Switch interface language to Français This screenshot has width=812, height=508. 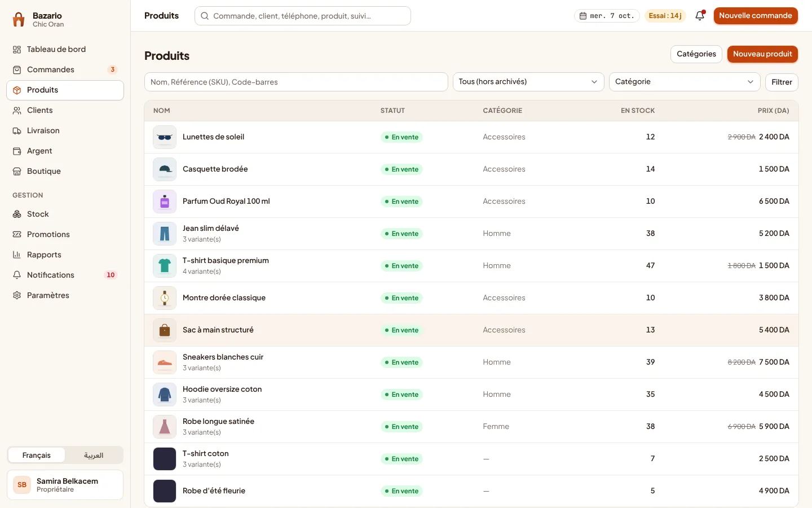[x=37, y=456]
